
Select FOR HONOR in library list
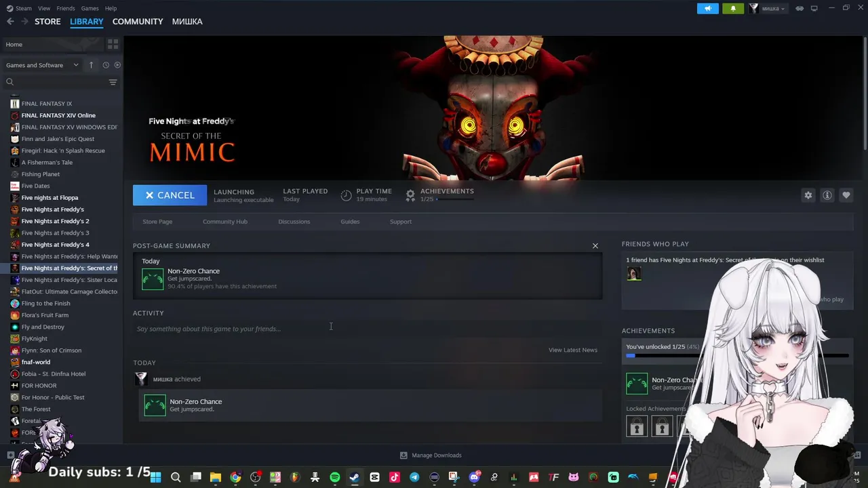39,386
